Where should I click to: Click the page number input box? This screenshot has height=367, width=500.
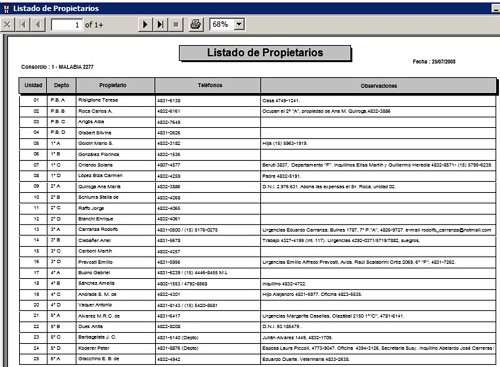(66, 25)
